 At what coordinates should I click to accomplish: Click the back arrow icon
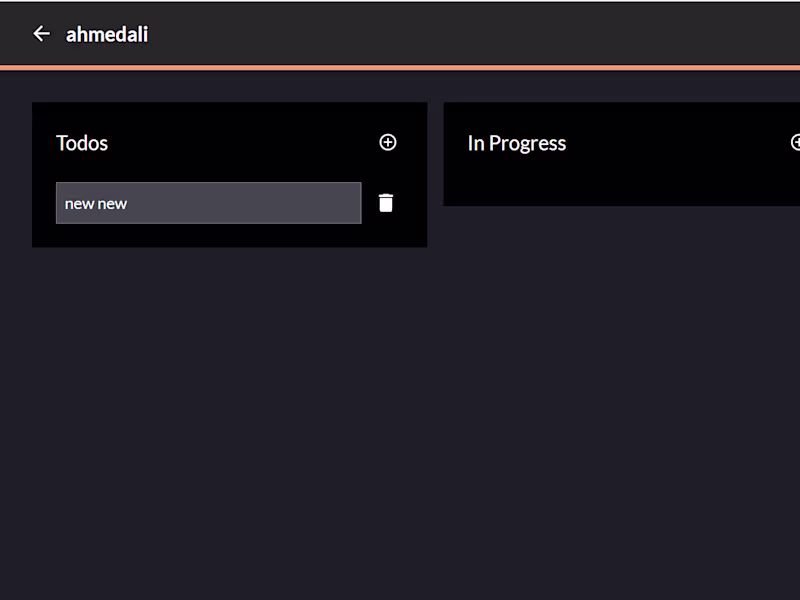coord(41,34)
